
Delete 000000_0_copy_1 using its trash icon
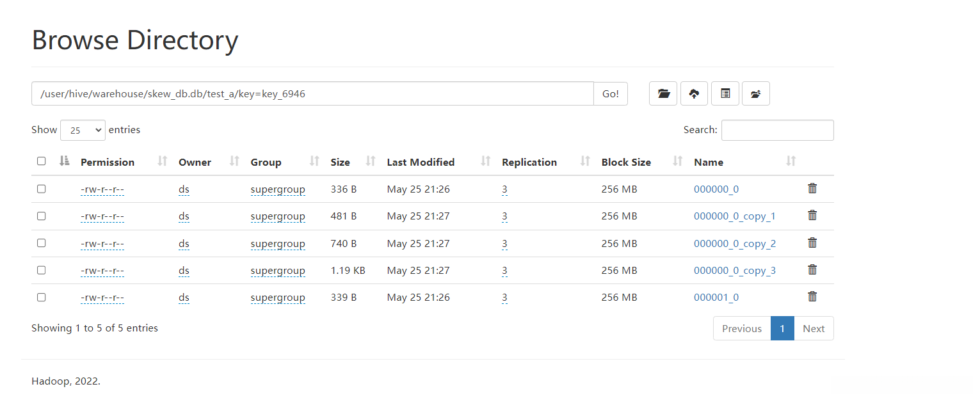(x=812, y=215)
